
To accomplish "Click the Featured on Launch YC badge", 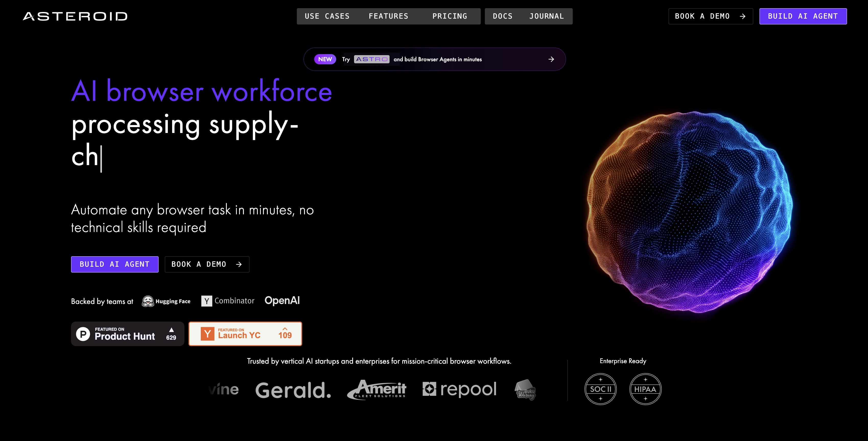I will tap(245, 334).
